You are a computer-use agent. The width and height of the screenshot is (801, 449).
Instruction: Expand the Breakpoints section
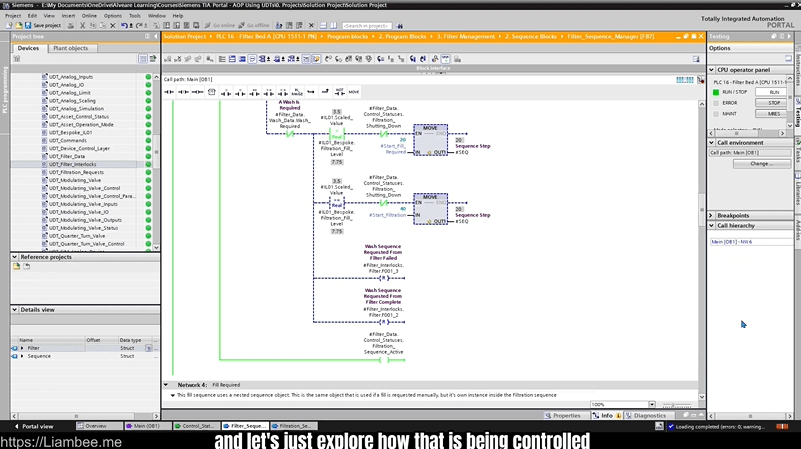point(712,215)
